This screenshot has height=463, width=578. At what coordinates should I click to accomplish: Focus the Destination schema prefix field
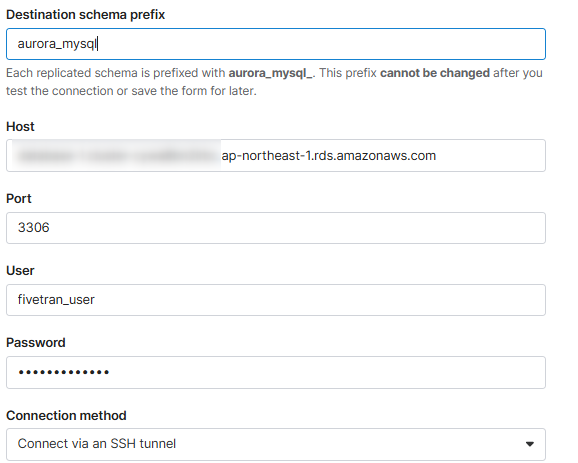tap(276, 44)
